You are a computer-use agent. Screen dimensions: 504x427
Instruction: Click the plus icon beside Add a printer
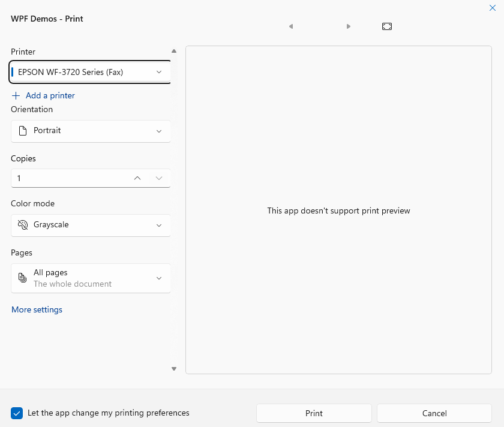[16, 95]
